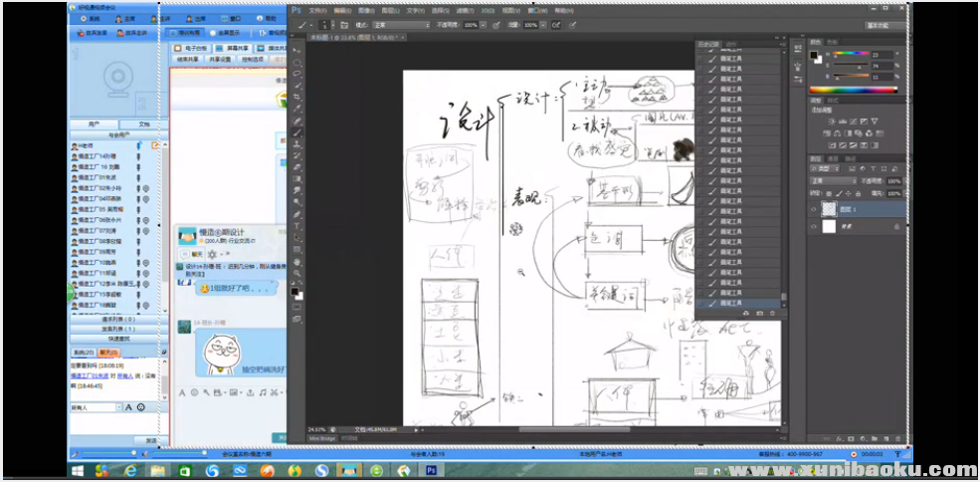
Task: Select the Zoom magnifier tool
Action: pos(296,273)
